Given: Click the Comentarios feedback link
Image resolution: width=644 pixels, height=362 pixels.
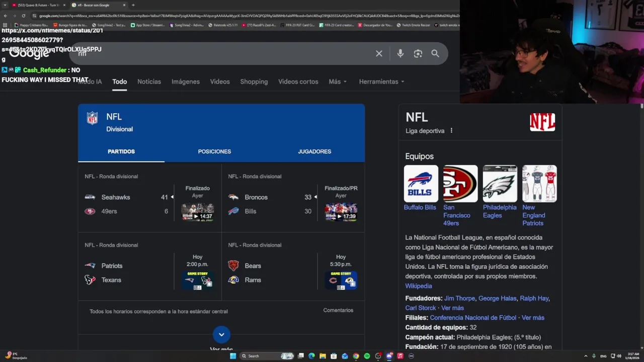Looking at the screenshot, I should click(x=338, y=310).
